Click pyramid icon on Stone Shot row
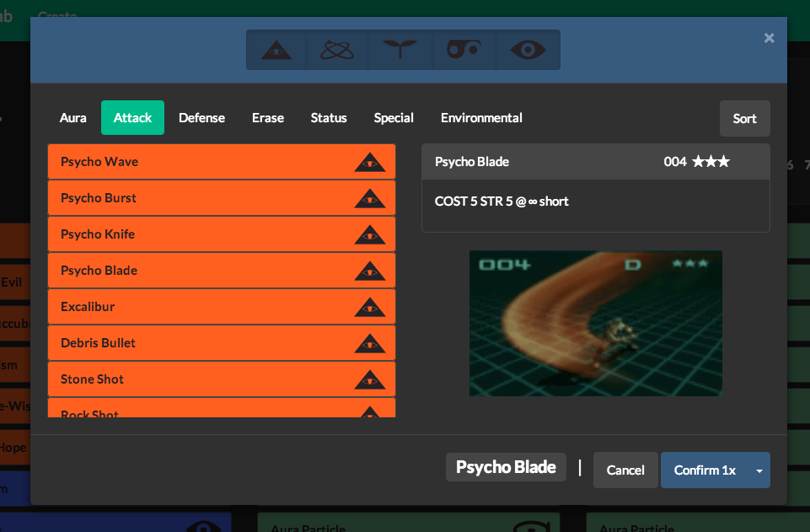Screen dimensions: 810x532 pyautogui.click(x=370, y=379)
